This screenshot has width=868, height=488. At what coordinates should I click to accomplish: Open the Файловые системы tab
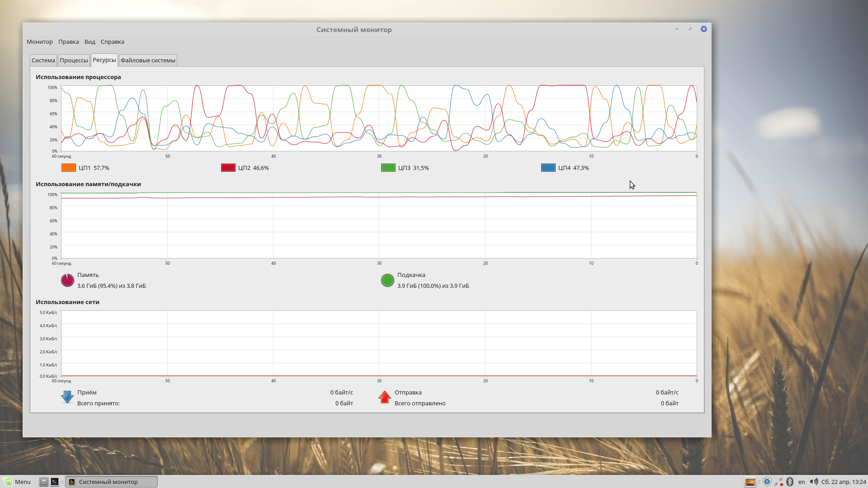coord(148,60)
